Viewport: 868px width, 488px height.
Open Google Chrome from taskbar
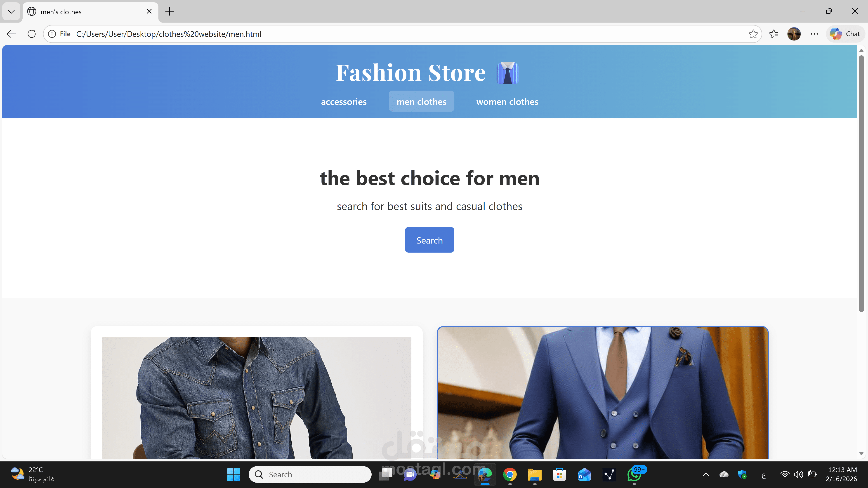point(510,474)
